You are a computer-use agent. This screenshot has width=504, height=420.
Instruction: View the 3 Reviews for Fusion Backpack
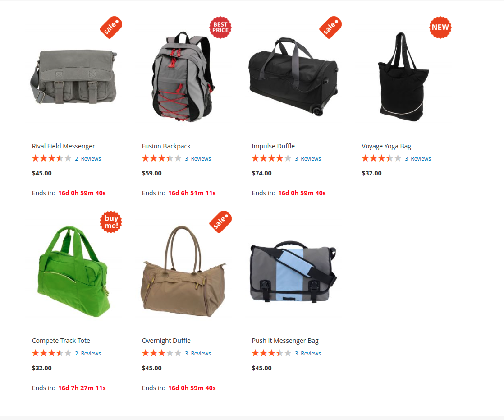(198, 158)
